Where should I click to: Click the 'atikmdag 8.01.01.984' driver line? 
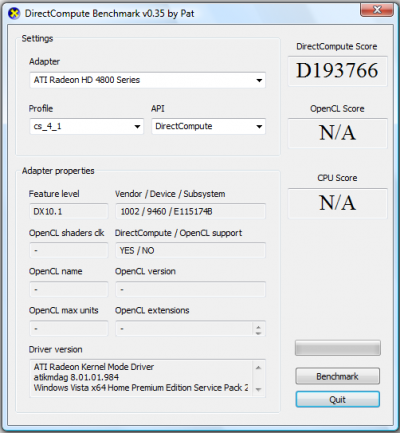[x=76, y=377]
